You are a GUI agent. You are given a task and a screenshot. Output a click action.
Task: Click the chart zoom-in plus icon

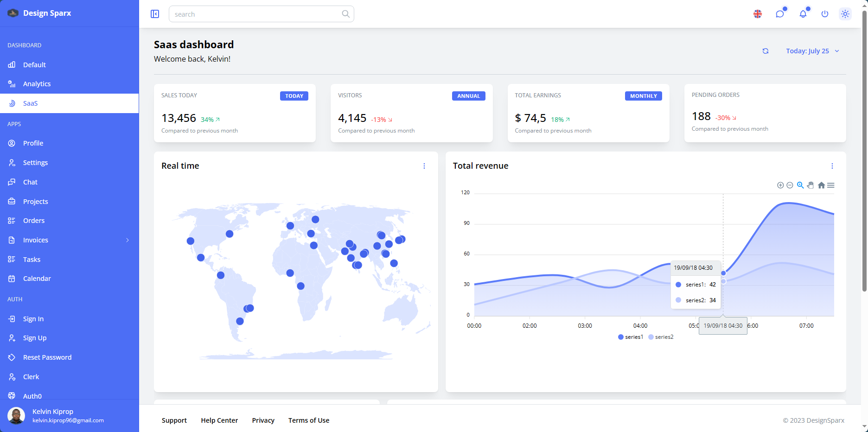point(780,185)
